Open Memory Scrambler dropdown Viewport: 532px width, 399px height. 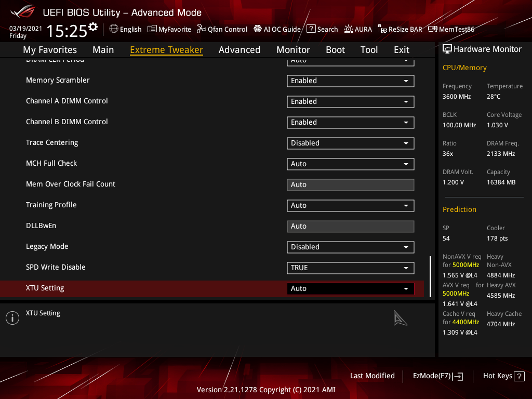351,81
